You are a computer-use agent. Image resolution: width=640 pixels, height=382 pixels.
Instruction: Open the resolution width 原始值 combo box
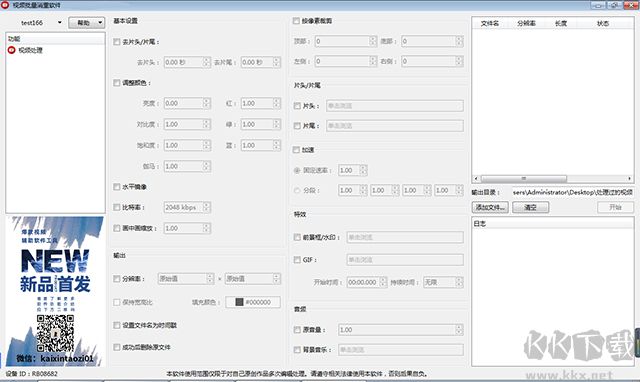pyautogui.click(x=186, y=279)
